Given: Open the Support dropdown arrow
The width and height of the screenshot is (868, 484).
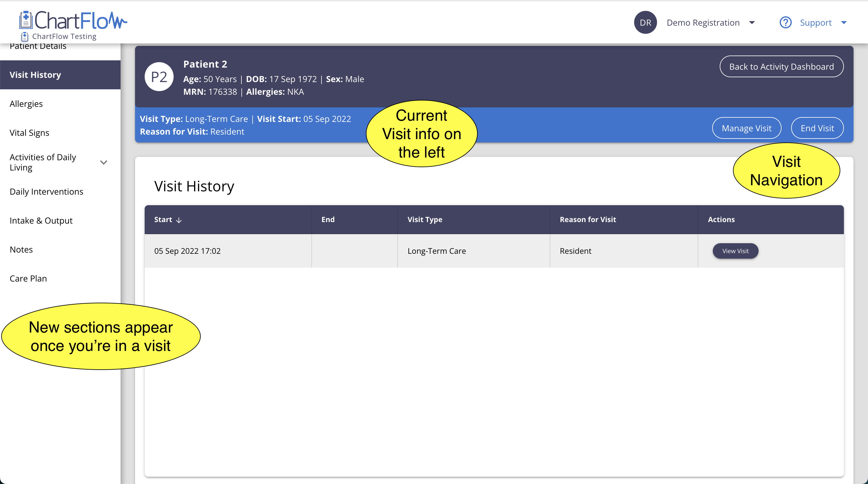Looking at the screenshot, I should 844,23.
